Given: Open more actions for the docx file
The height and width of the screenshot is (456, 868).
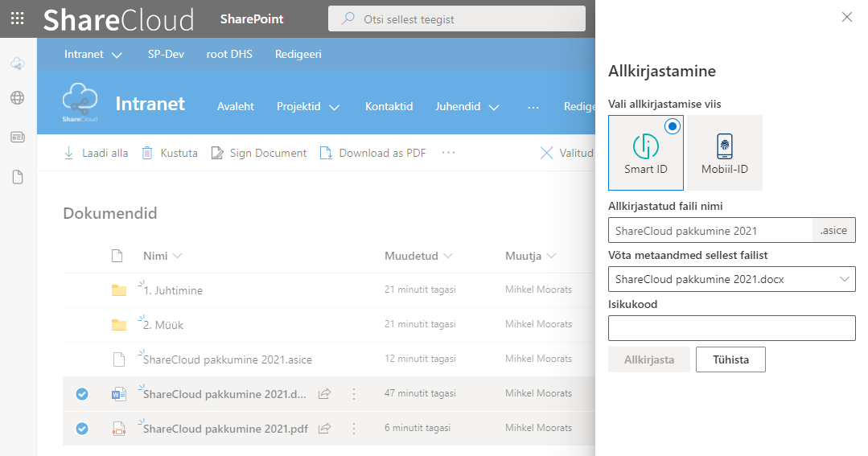Looking at the screenshot, I should (x=354, y=394).
